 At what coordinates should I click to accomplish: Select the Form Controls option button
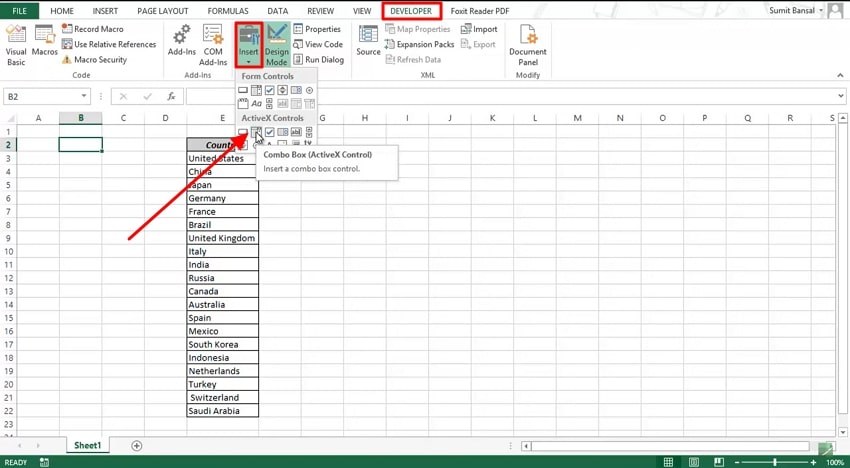(x=310, y=90)
